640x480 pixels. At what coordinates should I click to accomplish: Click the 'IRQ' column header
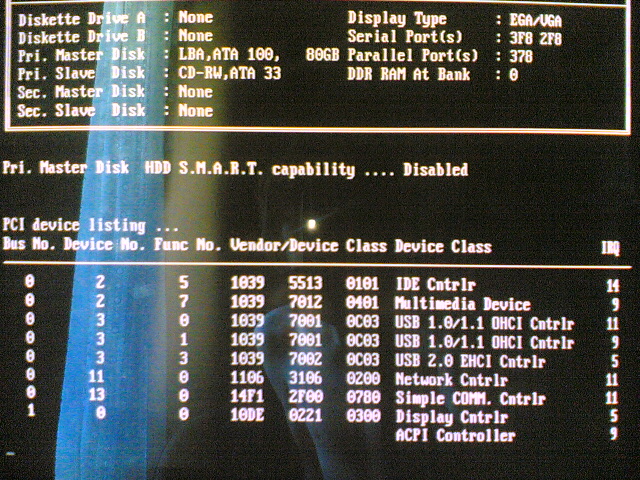click(x=611, y=248)
